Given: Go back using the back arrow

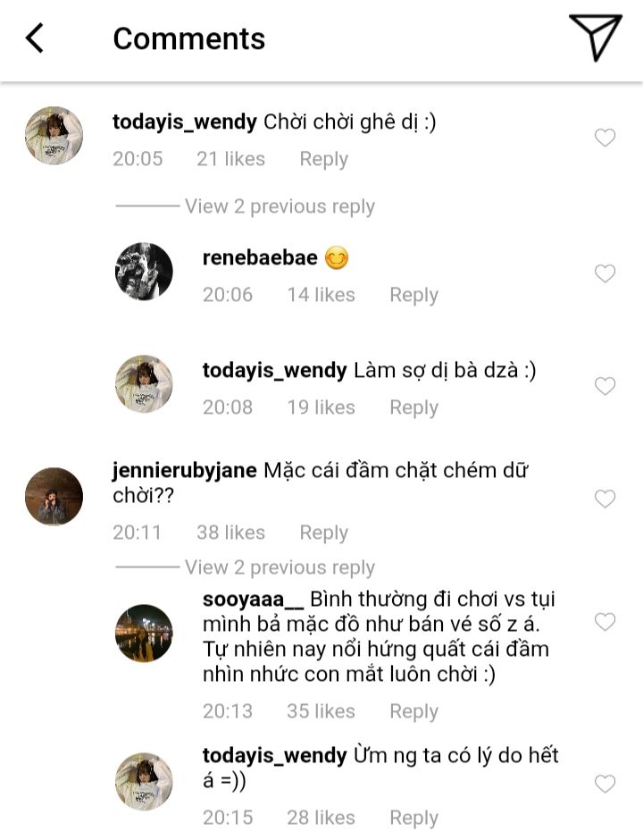Looking at the screenshot, I should 35,38.
